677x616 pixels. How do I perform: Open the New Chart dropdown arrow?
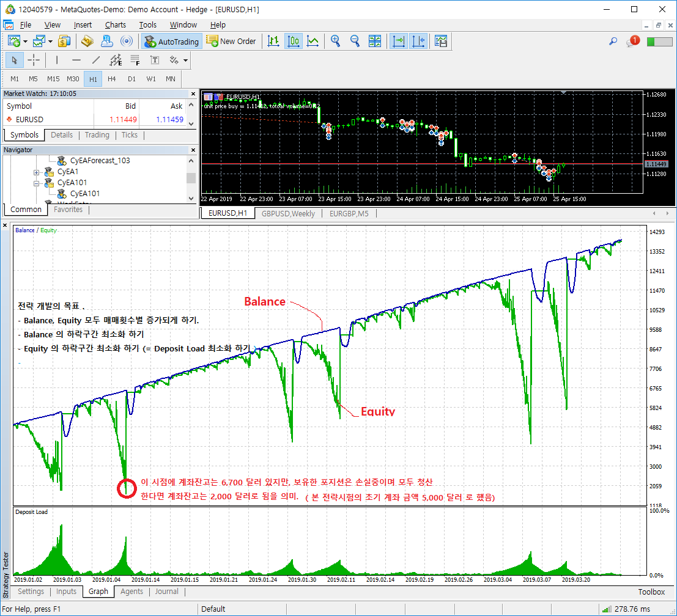point(26,42)
